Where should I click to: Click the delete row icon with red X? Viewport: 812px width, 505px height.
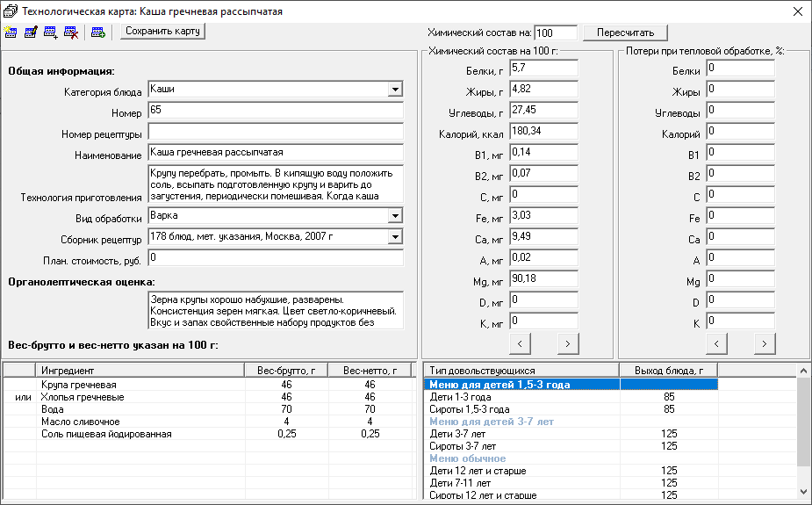tap(71, 32)
